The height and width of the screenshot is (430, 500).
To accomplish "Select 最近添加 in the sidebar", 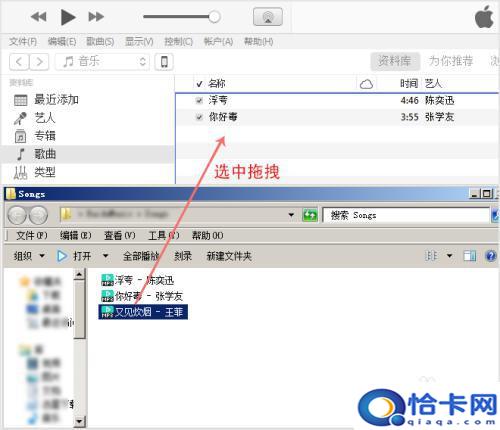I will pos(56,100).
